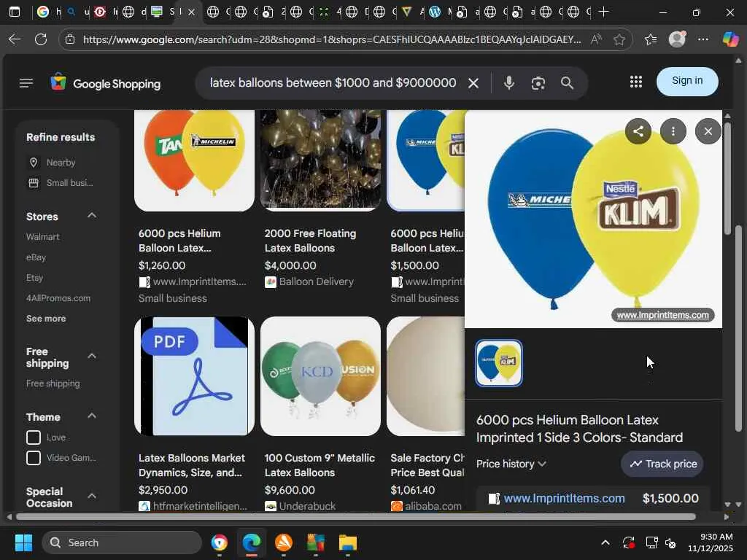Select the product image thumbnail in panel
The image size is (747, 560).
pyautogui.click(x=499, y=363)
